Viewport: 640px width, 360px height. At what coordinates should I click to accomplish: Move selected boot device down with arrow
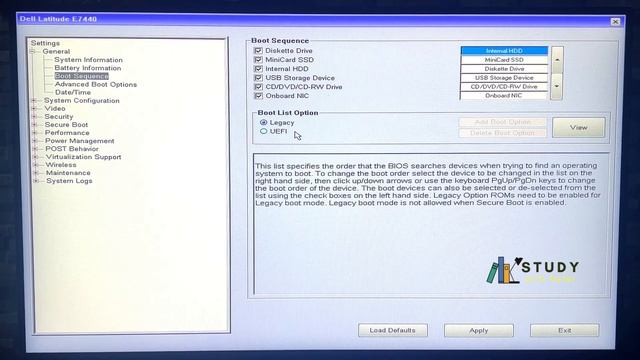[x=557, y=87]
